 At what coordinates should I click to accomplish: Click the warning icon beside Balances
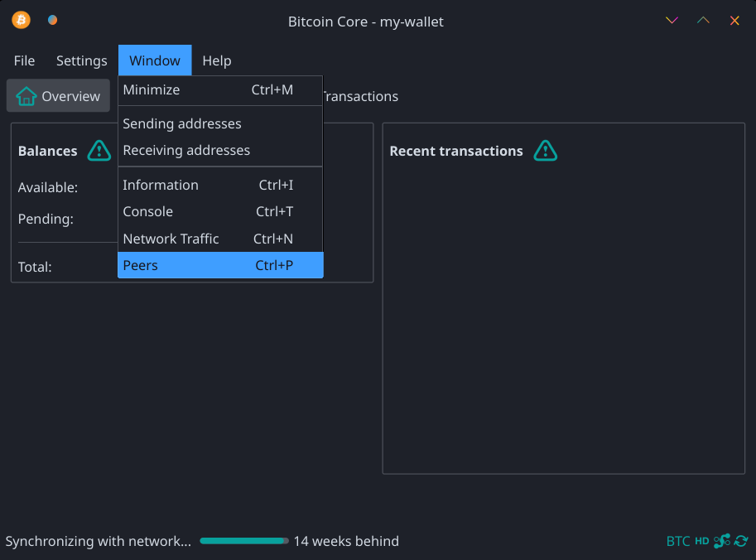tap(99, 150)
